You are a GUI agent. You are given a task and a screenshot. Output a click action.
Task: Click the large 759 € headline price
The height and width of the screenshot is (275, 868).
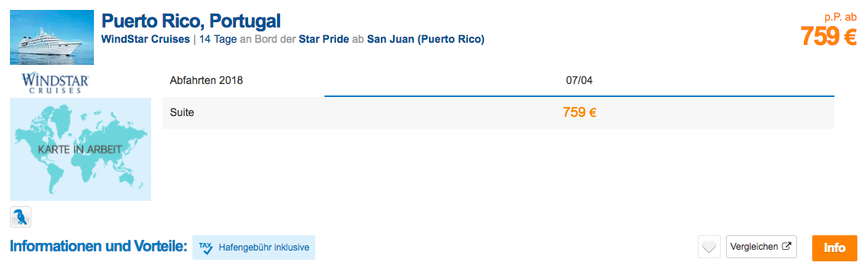828,37
